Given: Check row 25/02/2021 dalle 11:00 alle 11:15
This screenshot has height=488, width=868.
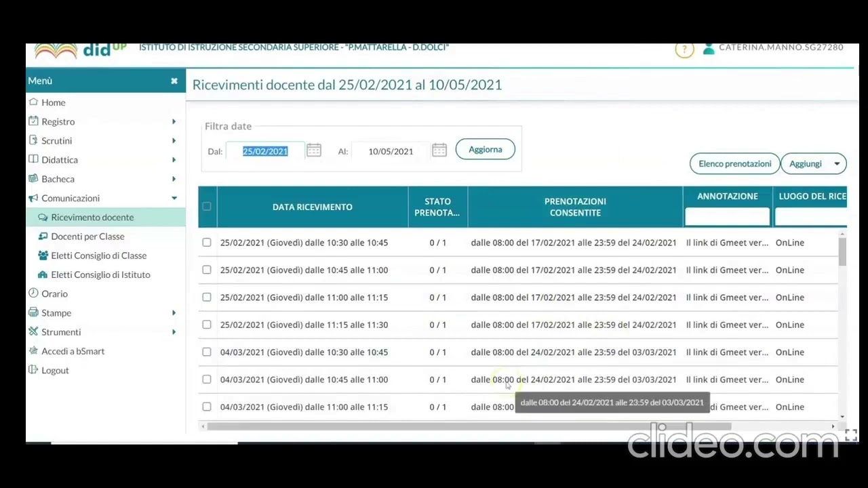Looking at the screenshot, I should (x=207, y=297).
